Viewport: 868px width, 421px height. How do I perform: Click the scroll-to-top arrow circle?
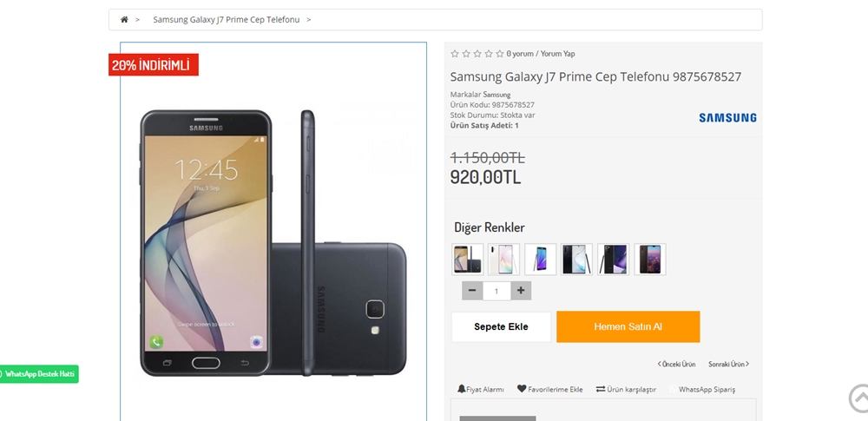click(x=859, y=398)
